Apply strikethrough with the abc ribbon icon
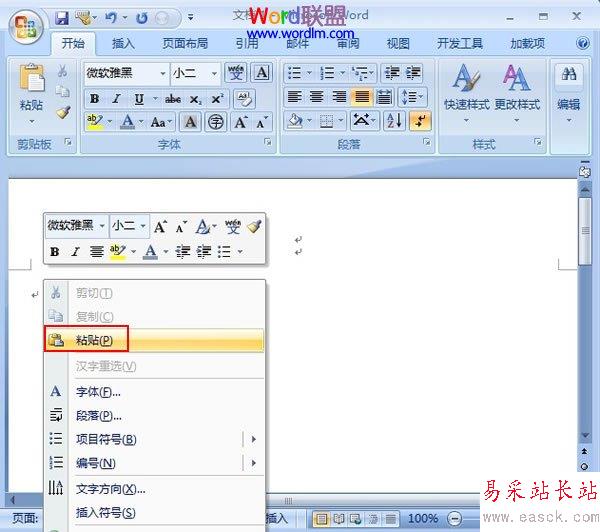Image resolution: width=600 pixels, height=532 pixels. (x=173, y=99)
